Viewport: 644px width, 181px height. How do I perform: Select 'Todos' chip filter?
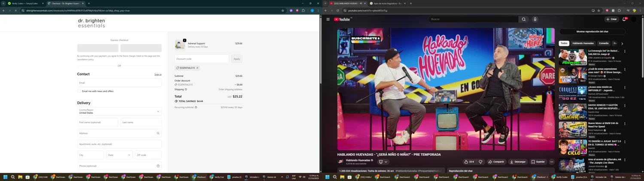click(x=564, y=43)
